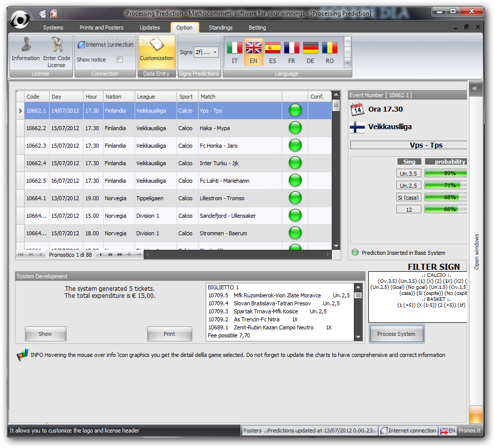This screenshot has height=448, width=495.
Task: Select the Spanish ES flag
Action: coord(273,53)
